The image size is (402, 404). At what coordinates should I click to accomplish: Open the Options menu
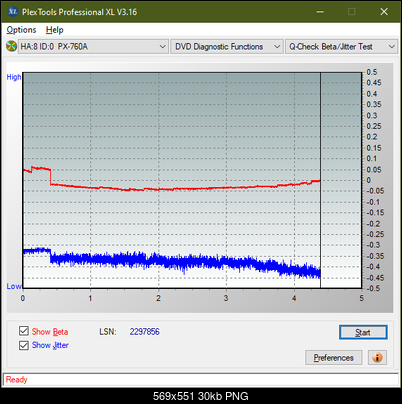click(21, 30)
